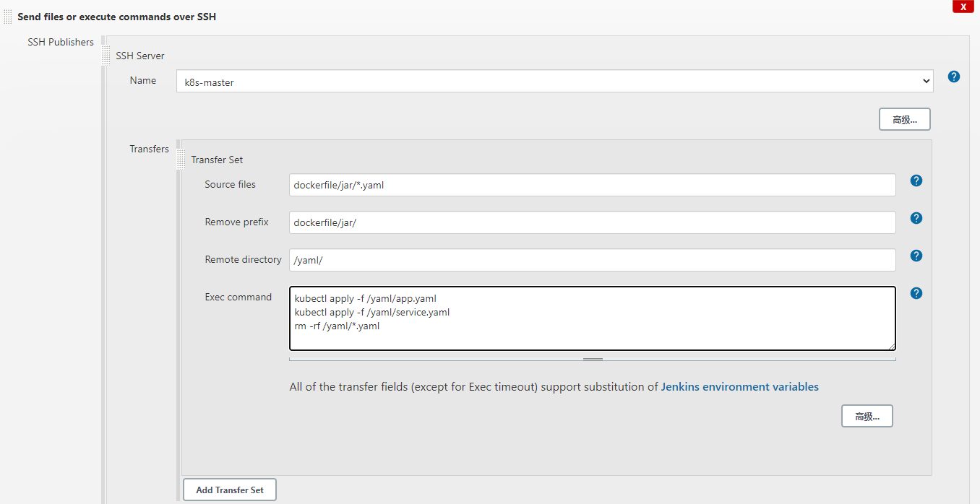This screenshot has width=980, height=504.
Task: Expand Transfer Set advanced options (高级...)
Action: pos(867,417)
